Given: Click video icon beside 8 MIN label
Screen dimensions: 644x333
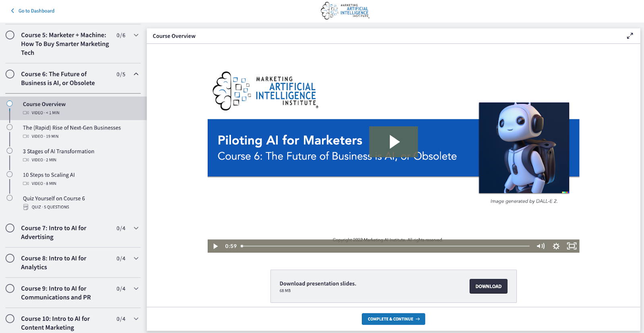Looking at the screenshot, I should click(x=26, y=183).
